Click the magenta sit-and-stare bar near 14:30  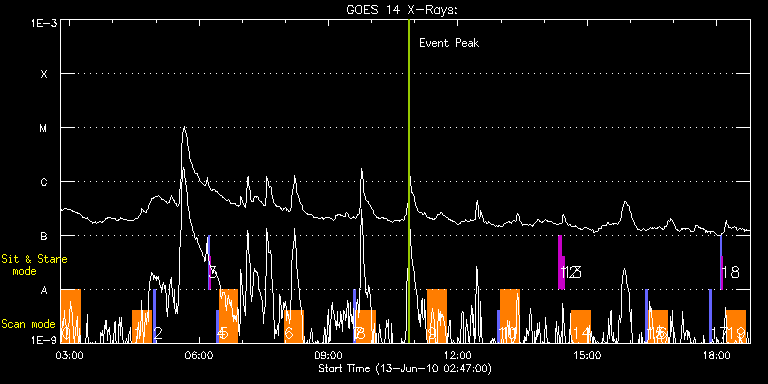point(561,263)
